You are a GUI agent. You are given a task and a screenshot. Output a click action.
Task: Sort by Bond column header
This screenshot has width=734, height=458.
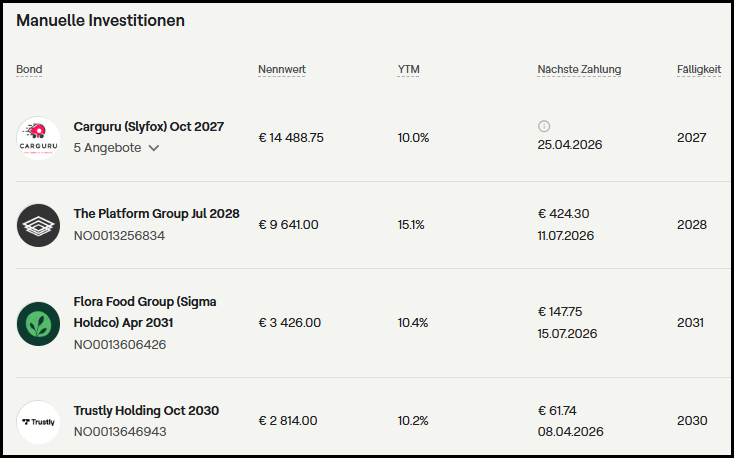coord(29,69)
